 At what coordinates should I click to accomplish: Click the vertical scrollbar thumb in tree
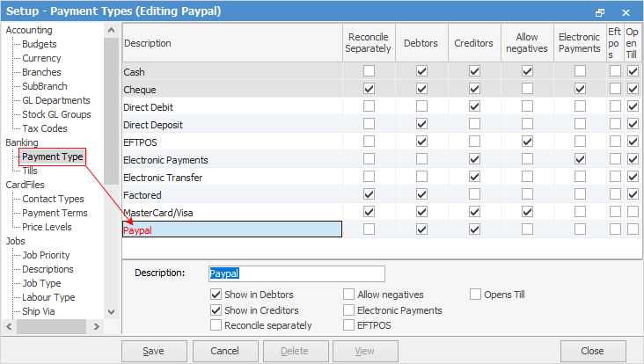pyautogui.click(x=111, y=111)
